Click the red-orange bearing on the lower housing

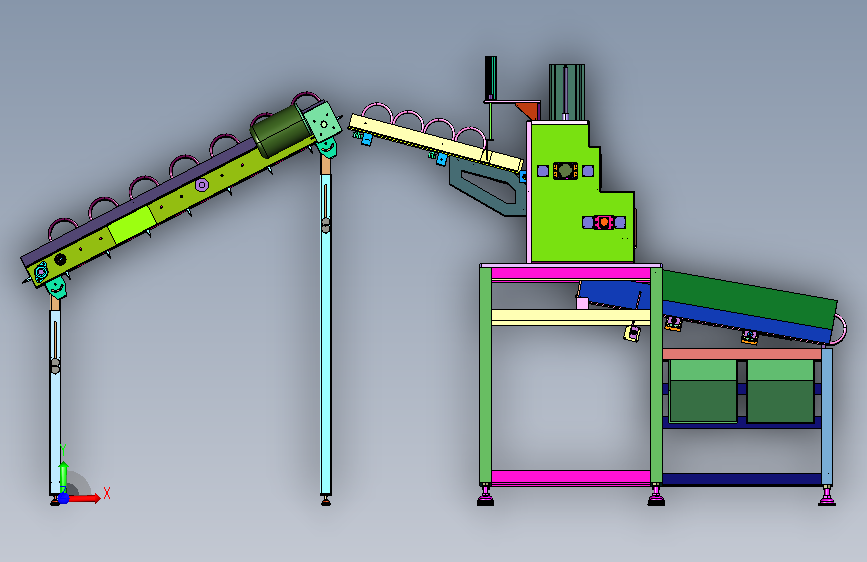click(604, 222)
